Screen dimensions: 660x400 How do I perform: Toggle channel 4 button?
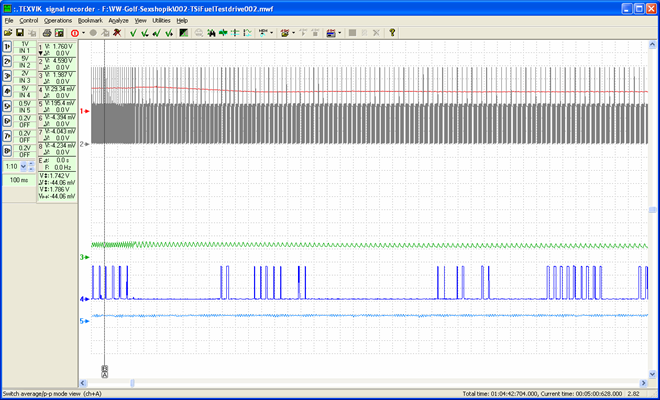7,91
